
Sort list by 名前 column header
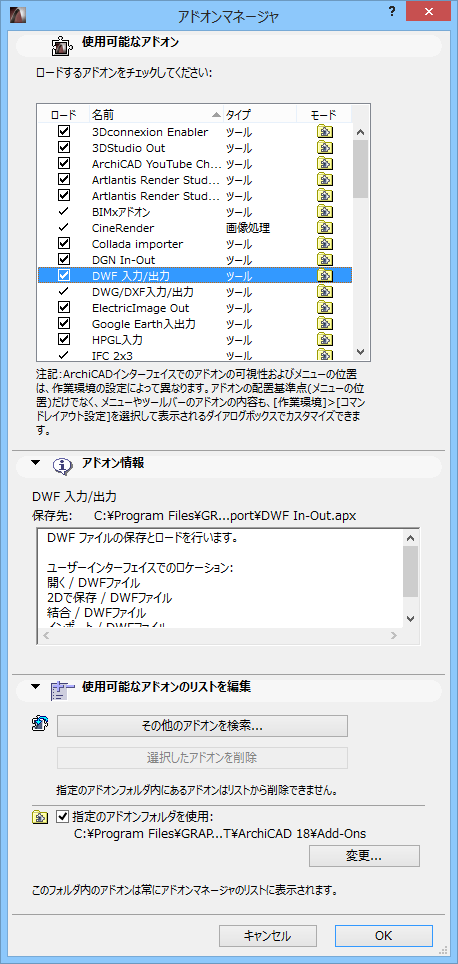tap(156, 115)
